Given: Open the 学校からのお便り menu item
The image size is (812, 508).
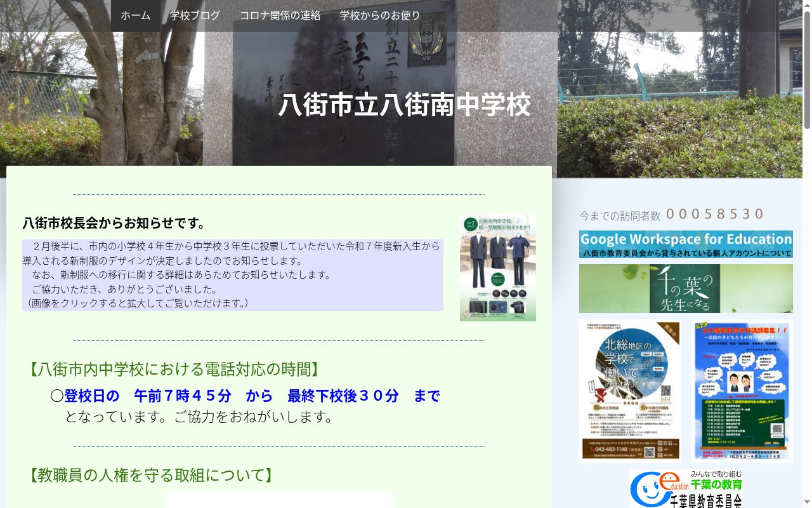Looking at the screenshot, I should tap(380, 16).
